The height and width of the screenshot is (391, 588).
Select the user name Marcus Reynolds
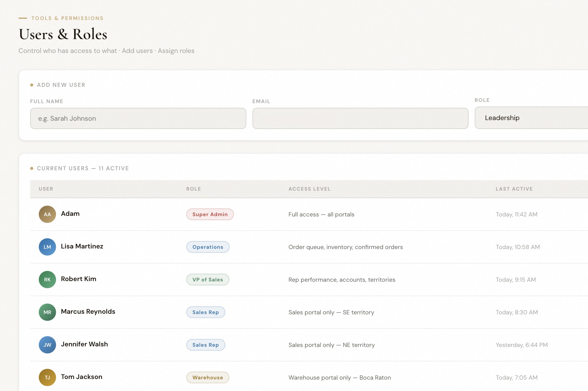pos(88,312)
